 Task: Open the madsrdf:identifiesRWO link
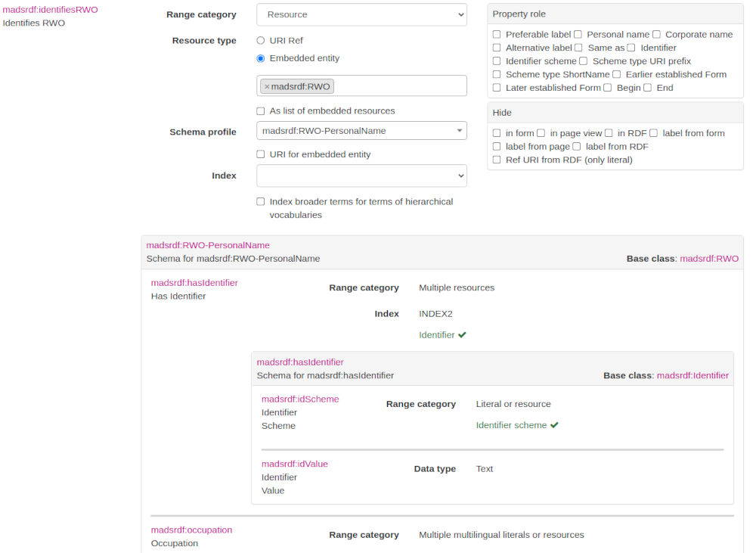pyautogui.click(x=50, y=10)
